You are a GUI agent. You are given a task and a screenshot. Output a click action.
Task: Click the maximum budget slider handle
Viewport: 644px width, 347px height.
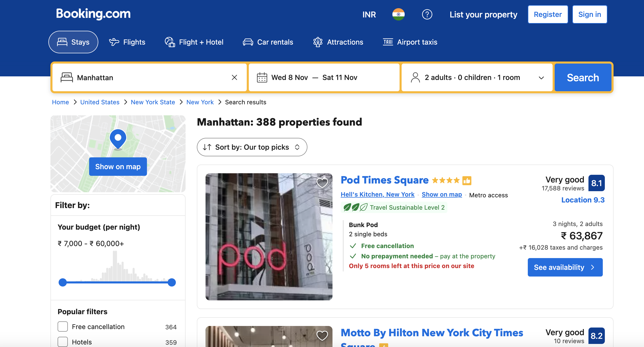tap(172, 282)
